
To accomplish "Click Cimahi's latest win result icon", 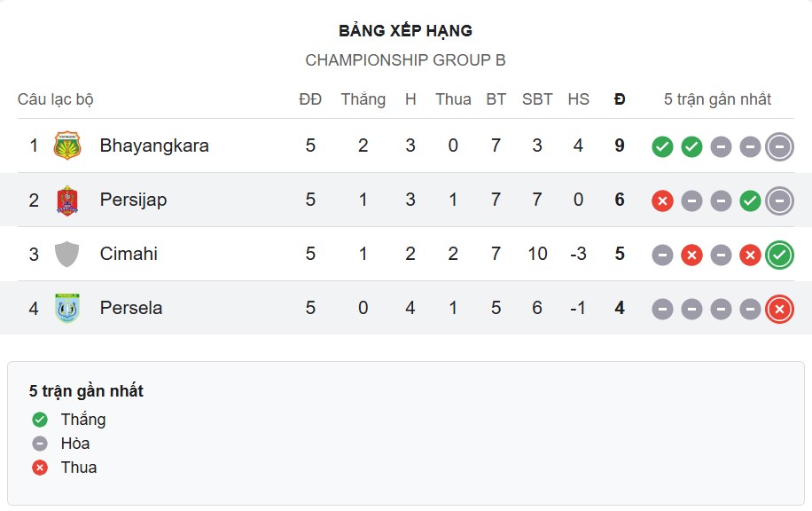I will tap(779, 255).
